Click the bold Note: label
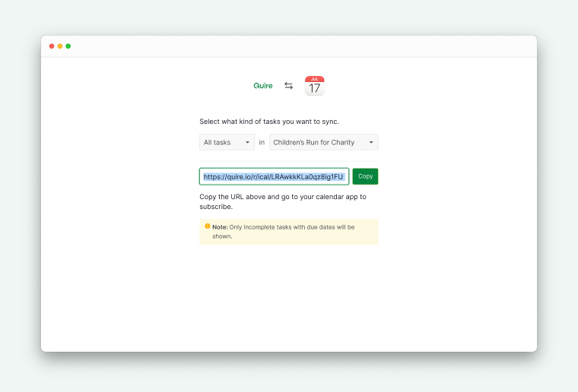578x392 pixels. coord(220,227)
